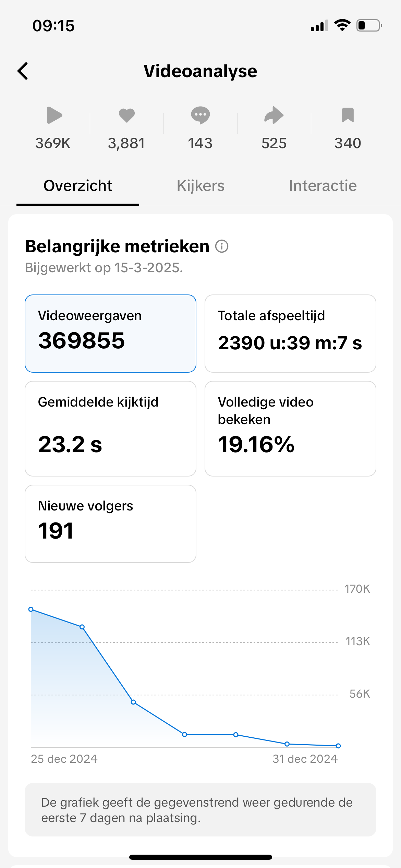Tap the 31 dec 2024 axis label
The width and height of the screenshot is (401, 868).
tap(305, 759)
